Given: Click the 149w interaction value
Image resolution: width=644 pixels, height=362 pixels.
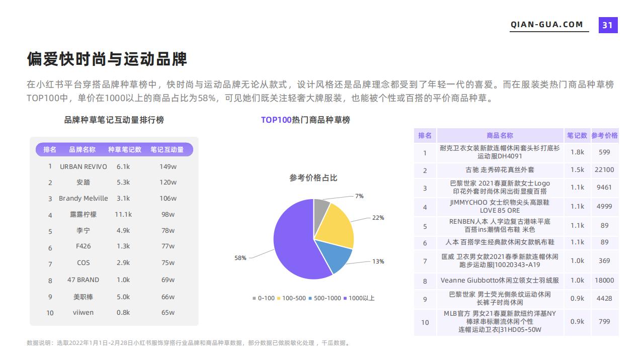Looking at the screenshot, I should 168,166.
